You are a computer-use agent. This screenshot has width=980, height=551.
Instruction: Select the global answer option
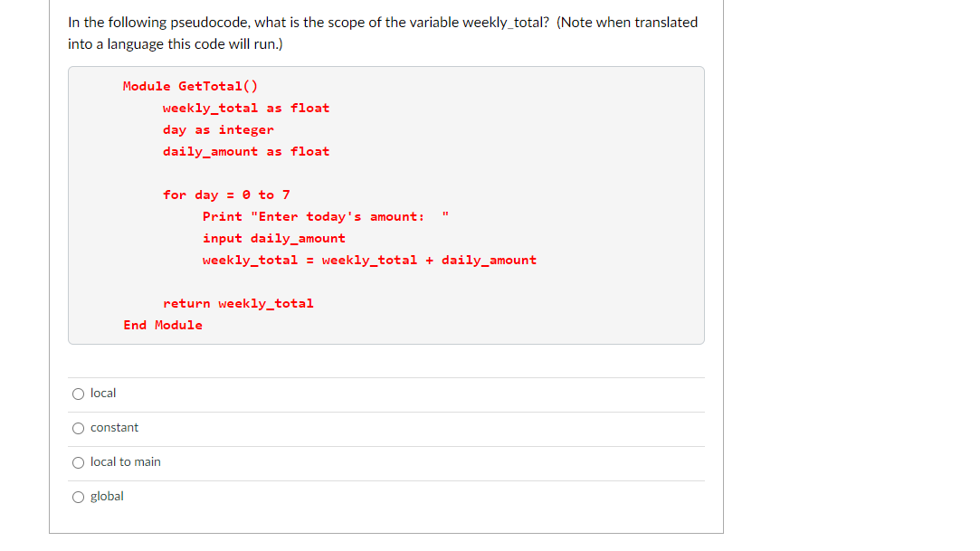coord(78,497)
